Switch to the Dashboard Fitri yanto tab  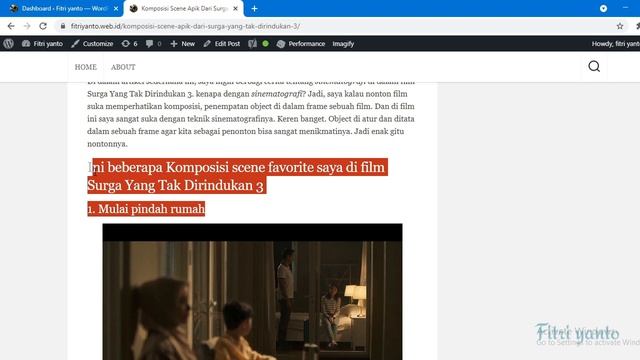61,9
